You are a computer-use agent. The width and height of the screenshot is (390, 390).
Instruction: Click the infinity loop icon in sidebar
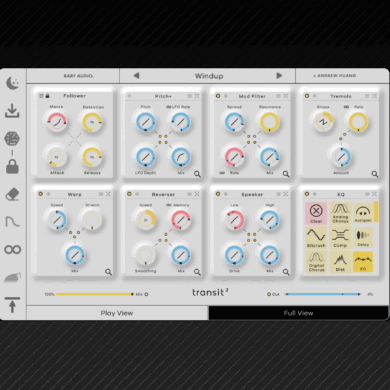tap(13, 249)
